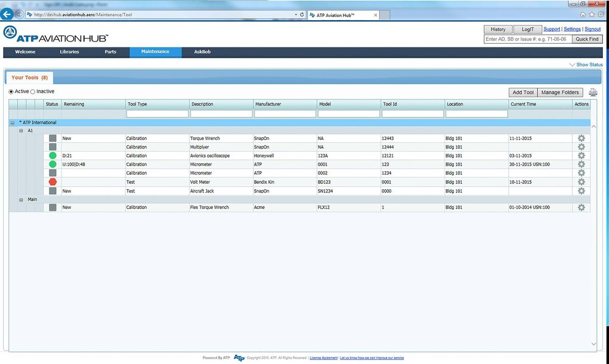Expand the Show Status panel
This screenshot has height=364, width=609.
586,65
